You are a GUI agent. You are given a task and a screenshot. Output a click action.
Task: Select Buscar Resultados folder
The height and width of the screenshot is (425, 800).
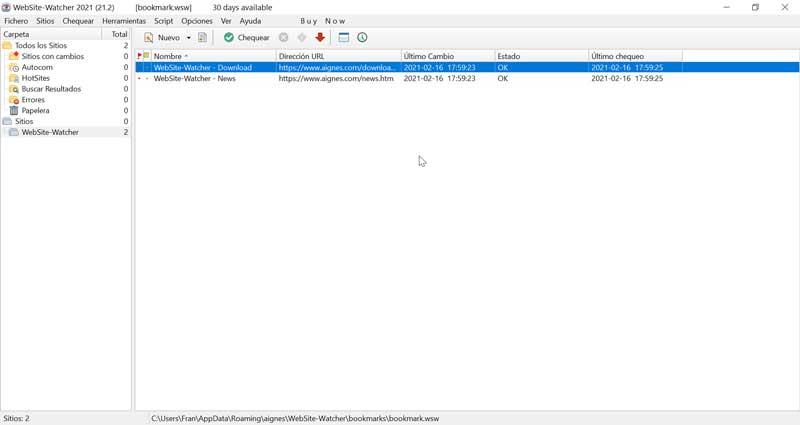coord(51,89)
